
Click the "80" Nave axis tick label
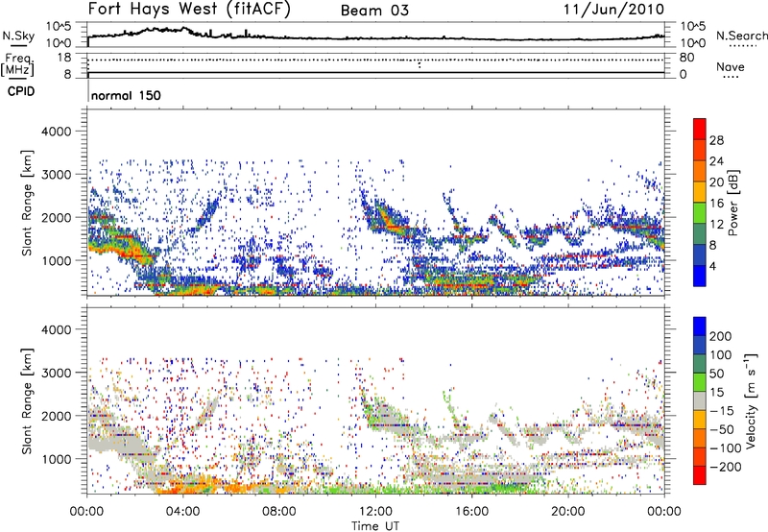686,58
